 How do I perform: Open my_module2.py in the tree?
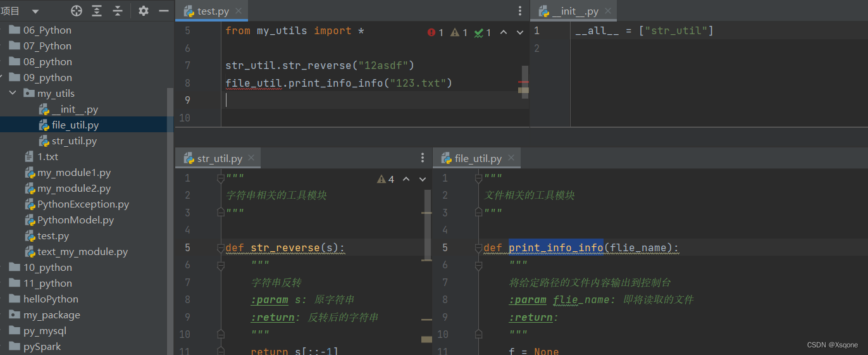pyautogui.click(x=74, y=188)
